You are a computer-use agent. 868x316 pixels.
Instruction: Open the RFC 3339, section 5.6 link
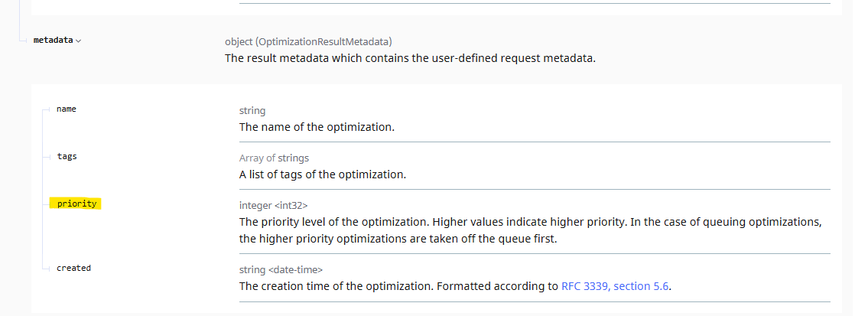coord(616,286)
